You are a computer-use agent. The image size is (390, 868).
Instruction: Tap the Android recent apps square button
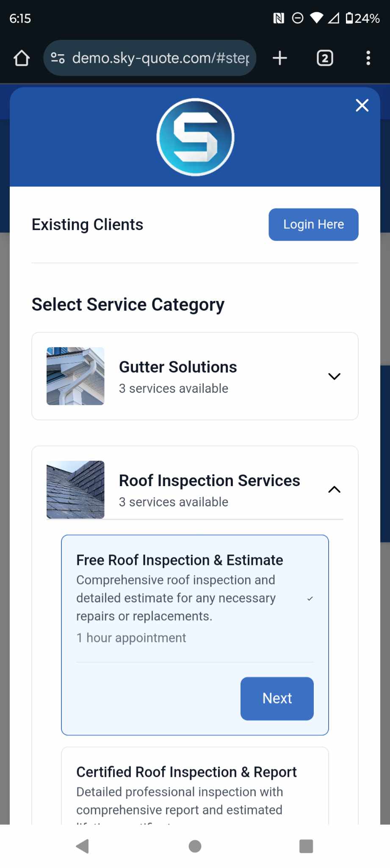click(306, 846)
